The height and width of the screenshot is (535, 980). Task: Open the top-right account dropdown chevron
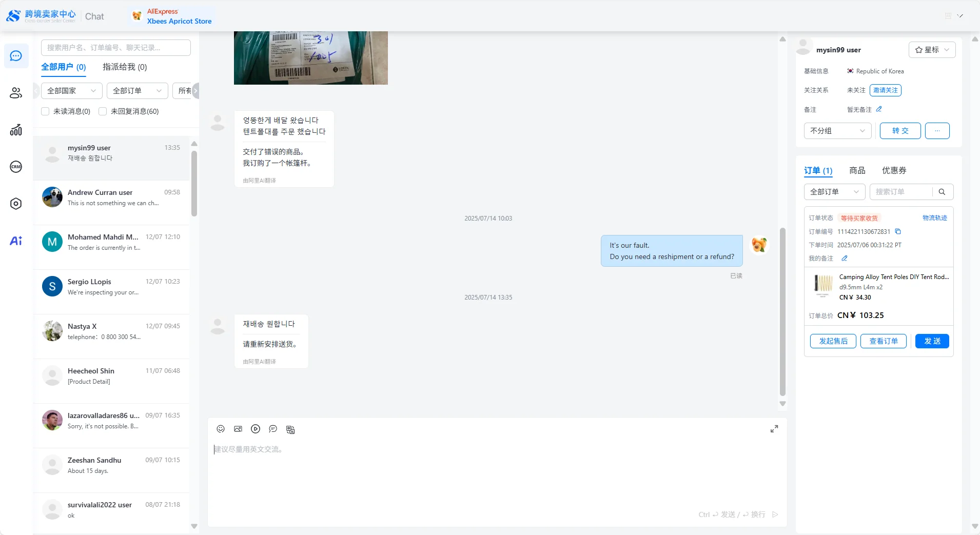[x=960, y=16]
